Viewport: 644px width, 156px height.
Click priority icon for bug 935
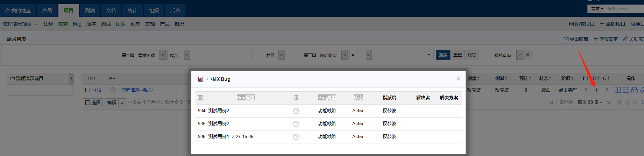click(296, 124)
